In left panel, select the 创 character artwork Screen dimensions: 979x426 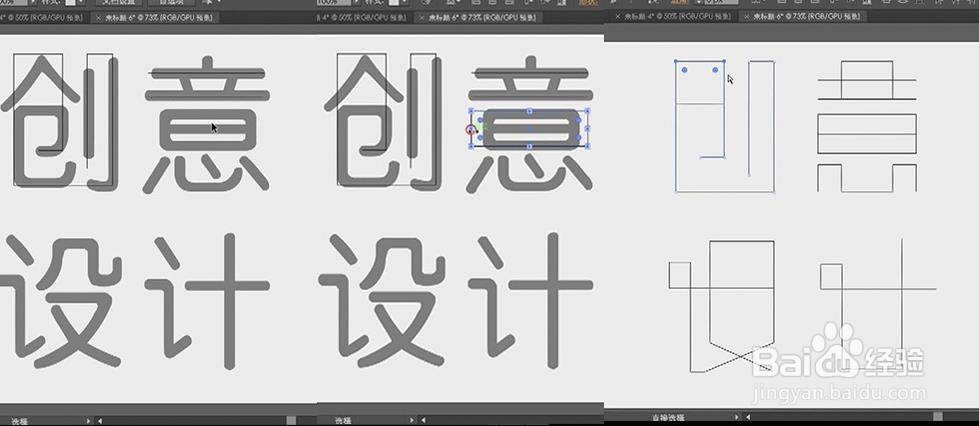click(x=60, y=123)
